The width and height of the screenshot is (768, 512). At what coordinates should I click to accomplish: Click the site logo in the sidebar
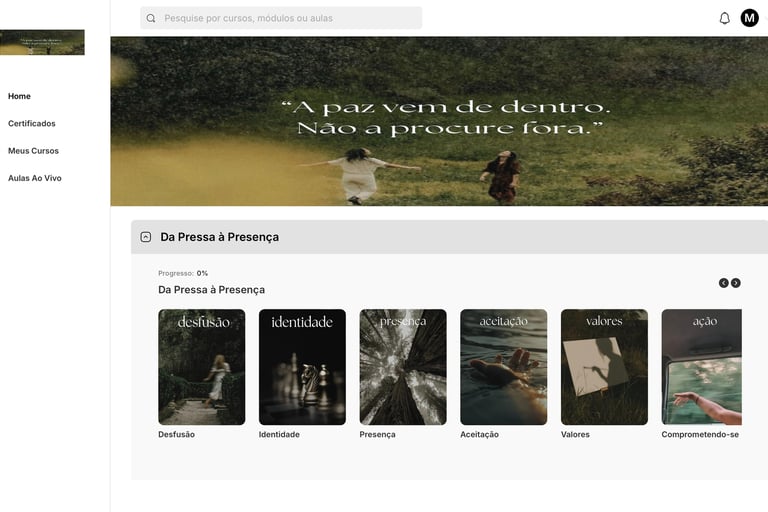tap(42, 42)
